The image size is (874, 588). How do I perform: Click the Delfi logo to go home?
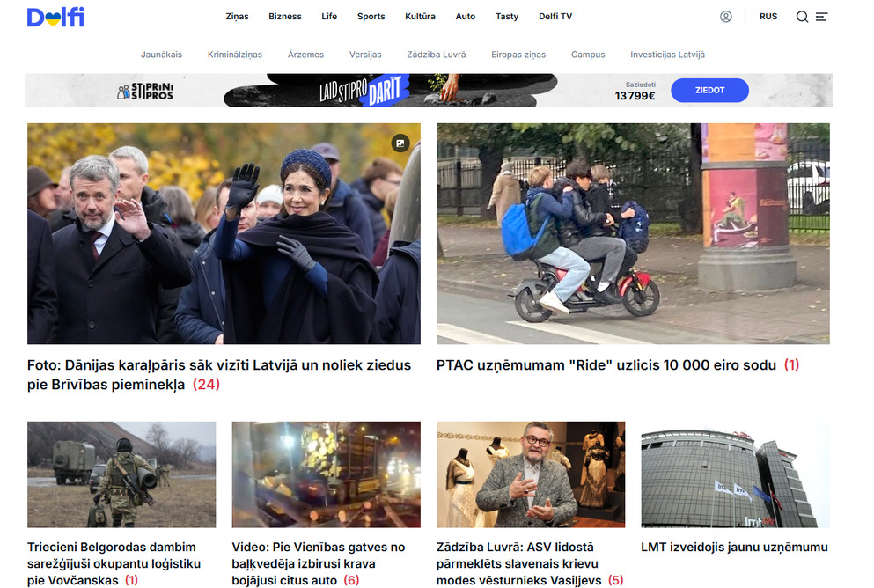point(55,17)
